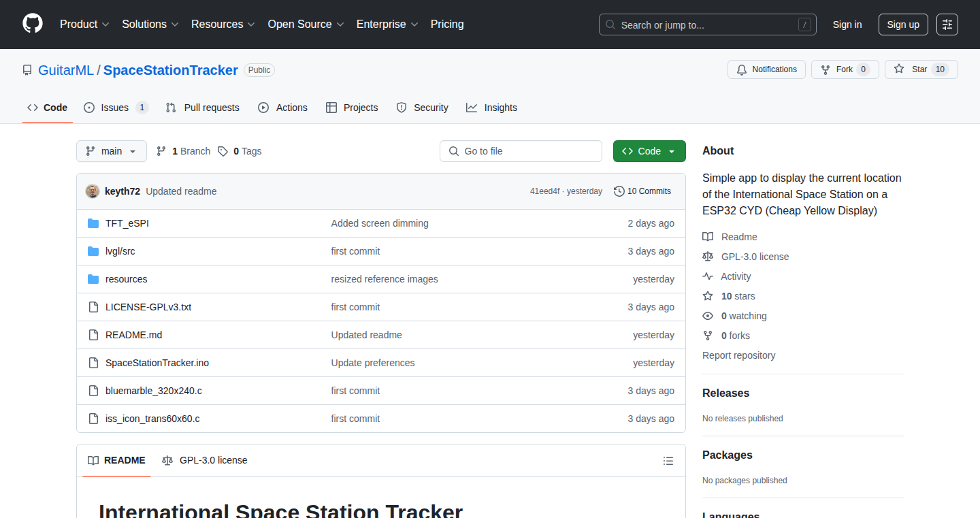The image size is (980, 518).
Task: View the Insights tab
Action: (x=491, y=108)
